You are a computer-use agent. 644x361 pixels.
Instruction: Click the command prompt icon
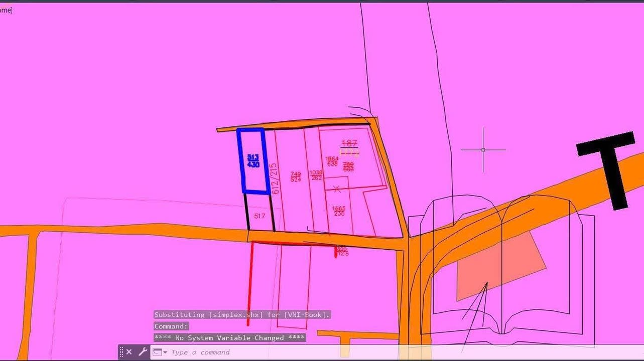(x=157, y=352)
